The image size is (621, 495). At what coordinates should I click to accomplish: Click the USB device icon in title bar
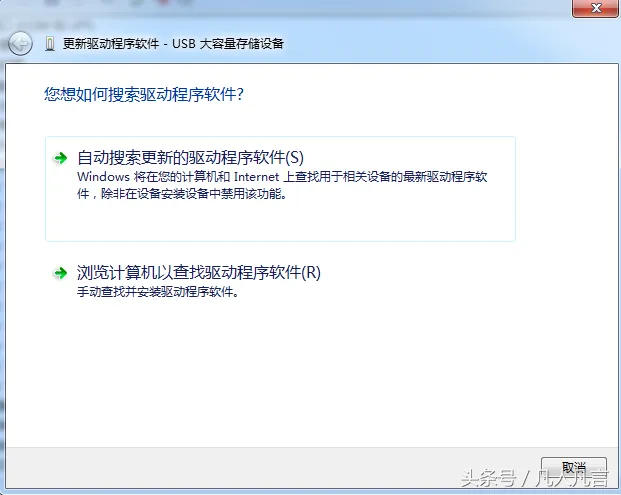[x=51, y=44]
